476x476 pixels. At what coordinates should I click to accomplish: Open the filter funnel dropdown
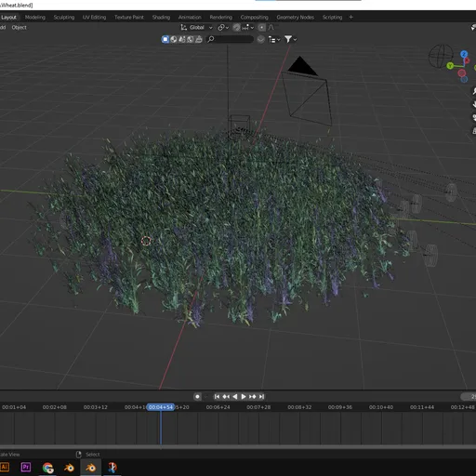point(290,39)
